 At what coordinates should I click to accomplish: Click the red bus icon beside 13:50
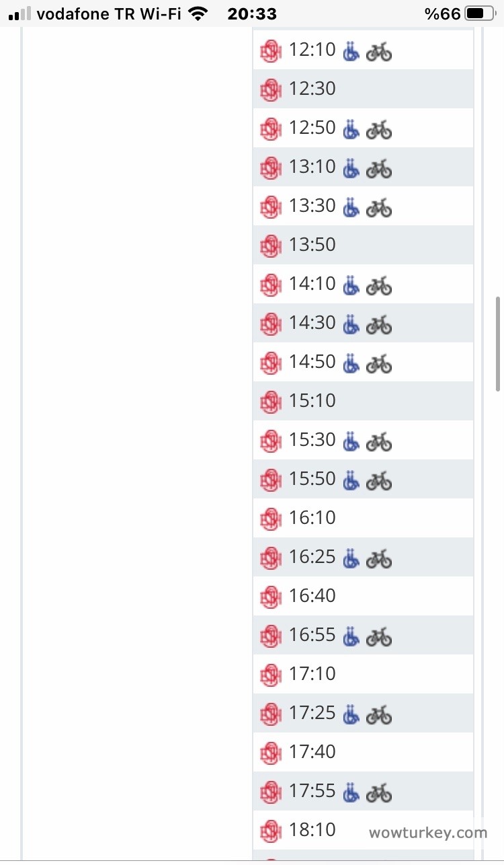(270, 246)
